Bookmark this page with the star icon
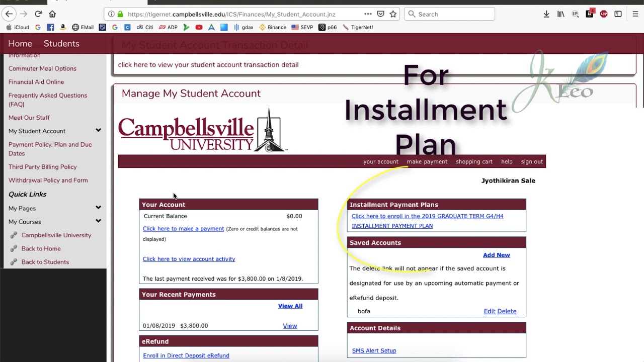Viewport: 644px width, 362px height. [x=393, y=14]
